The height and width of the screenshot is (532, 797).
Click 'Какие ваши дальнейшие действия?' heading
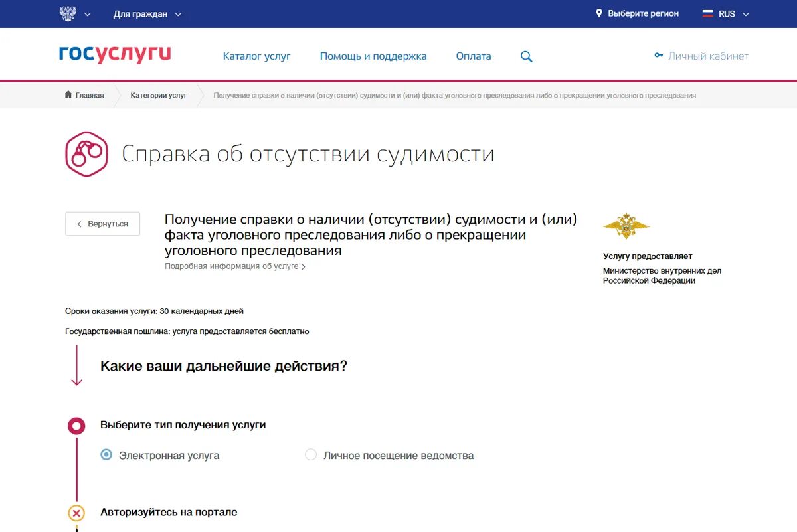(224, 366)
